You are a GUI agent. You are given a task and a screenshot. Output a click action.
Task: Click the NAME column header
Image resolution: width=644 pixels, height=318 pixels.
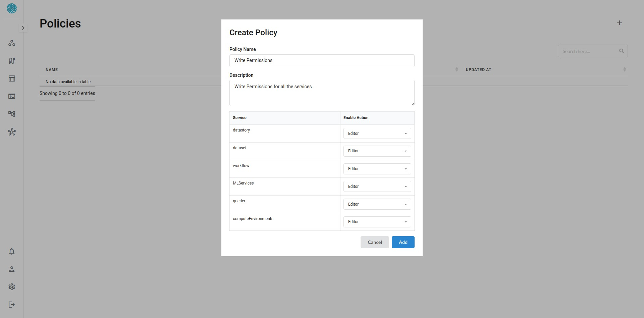(52, 70)
